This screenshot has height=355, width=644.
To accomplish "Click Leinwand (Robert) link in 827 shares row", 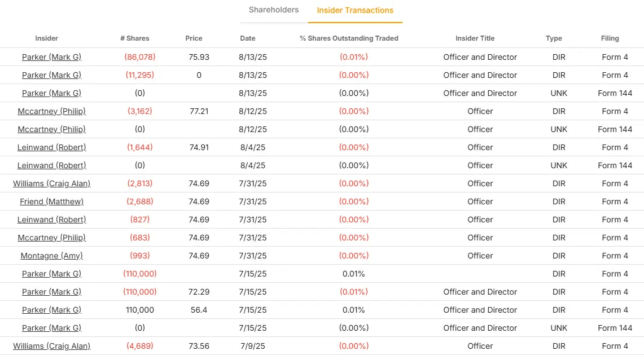I will coord(51,220).
